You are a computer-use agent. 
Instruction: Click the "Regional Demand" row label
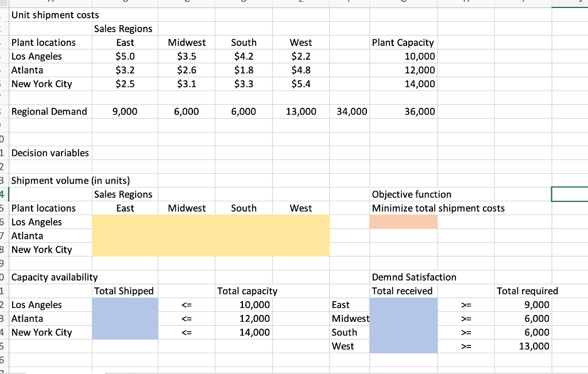[49, 112]
